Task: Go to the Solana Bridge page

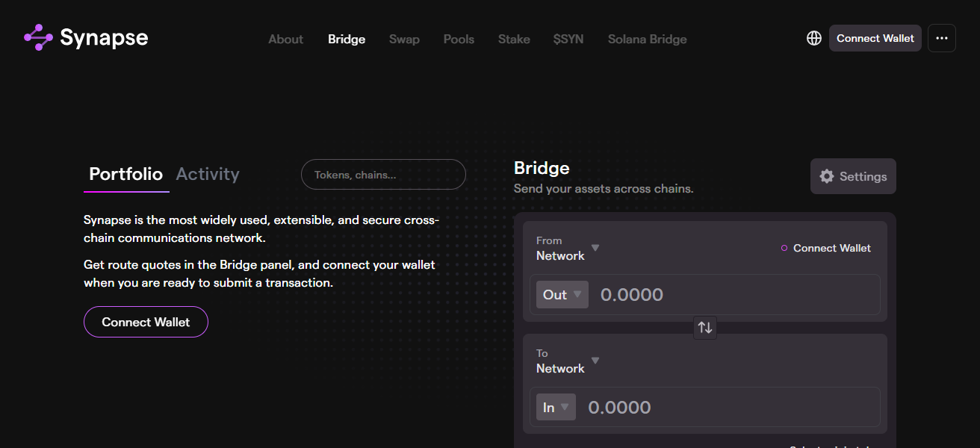Action: (x=647, y=39)
